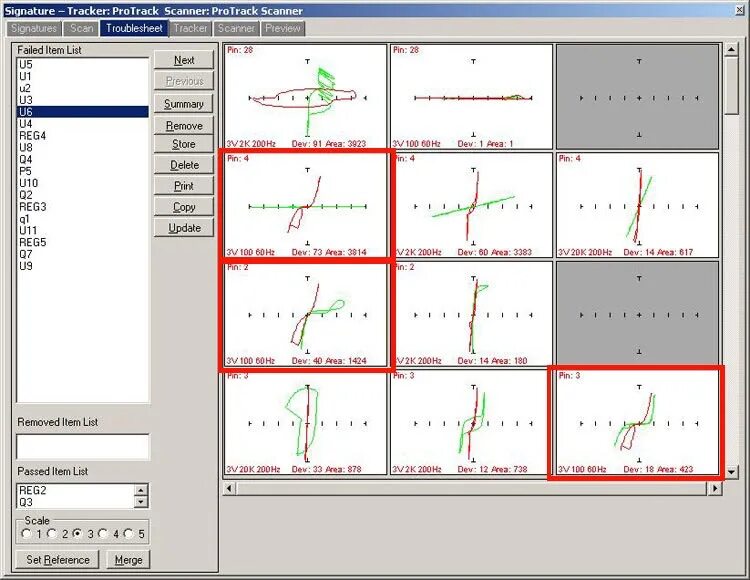Image resolution: width=750 pixels, height=580 pixels.
Task: Select U1 in Failed Item List
Action: (x=83, y=77)
